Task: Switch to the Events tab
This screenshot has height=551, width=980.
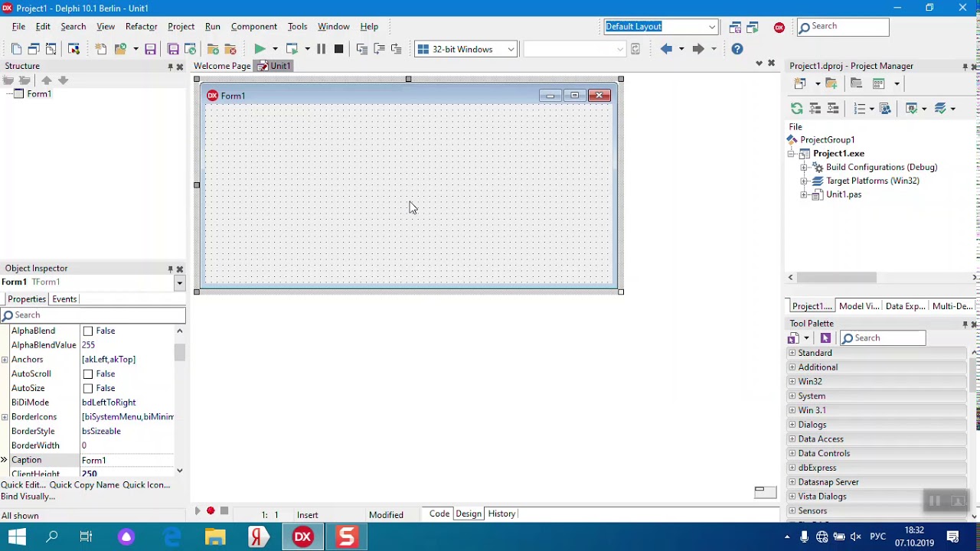Action: pos(64,299)
